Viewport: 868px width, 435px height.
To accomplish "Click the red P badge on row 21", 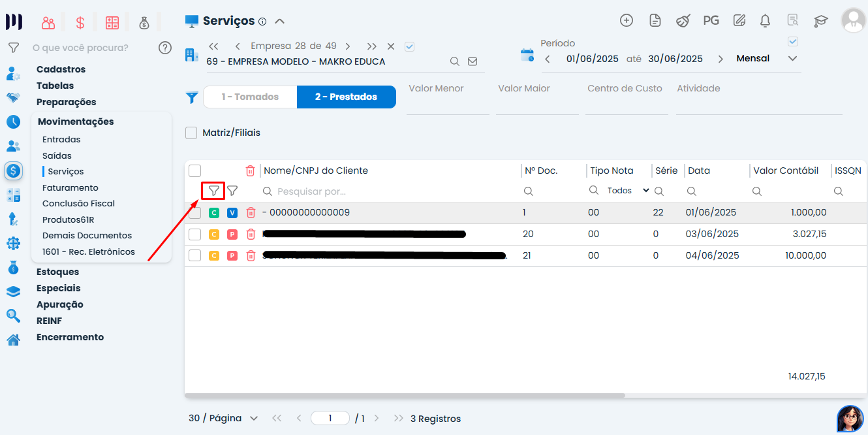I will coord(232,256).
